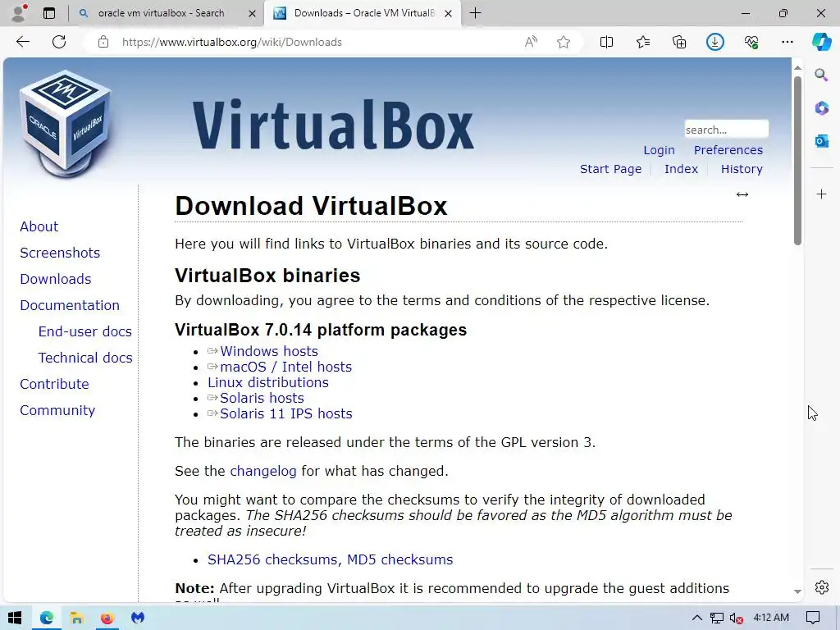Add an app to the sidebar
The width and height of the screenshot is (840, 630).
coord(821,194)
